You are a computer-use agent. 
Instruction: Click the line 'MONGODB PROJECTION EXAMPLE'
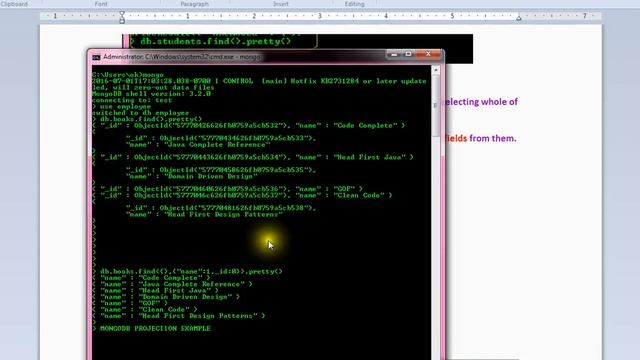click(x=155, y=328)
